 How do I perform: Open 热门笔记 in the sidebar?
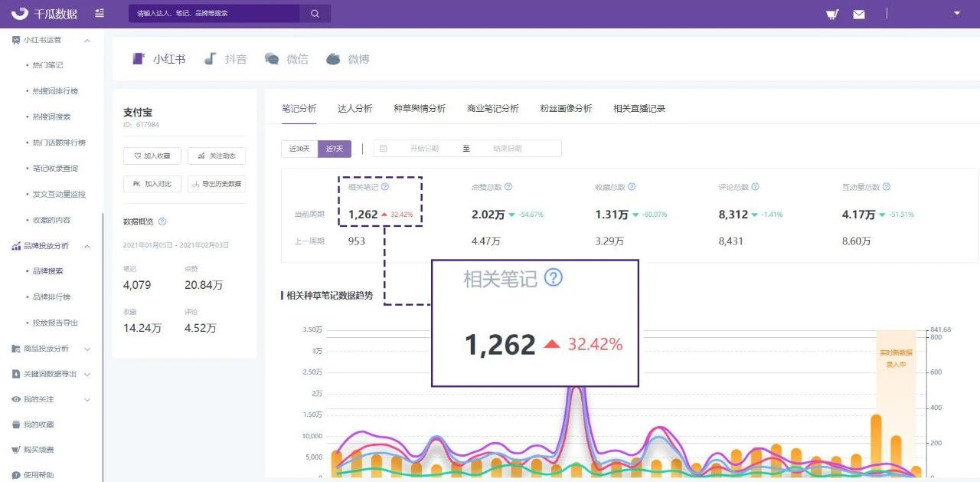tap(47, 66)
